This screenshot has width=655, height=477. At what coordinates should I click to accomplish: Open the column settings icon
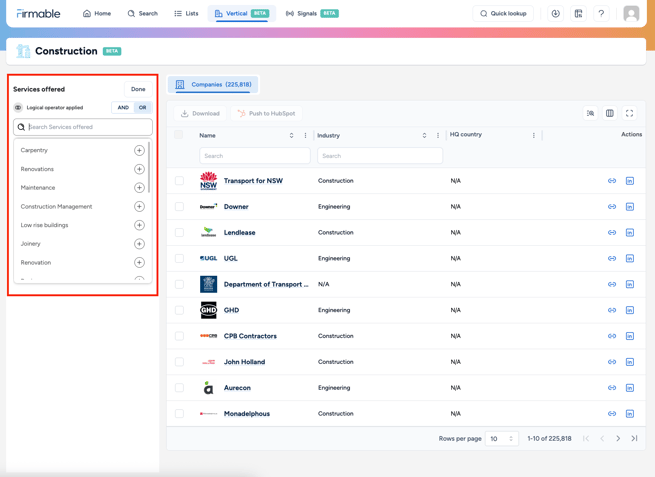pos(610,113)
